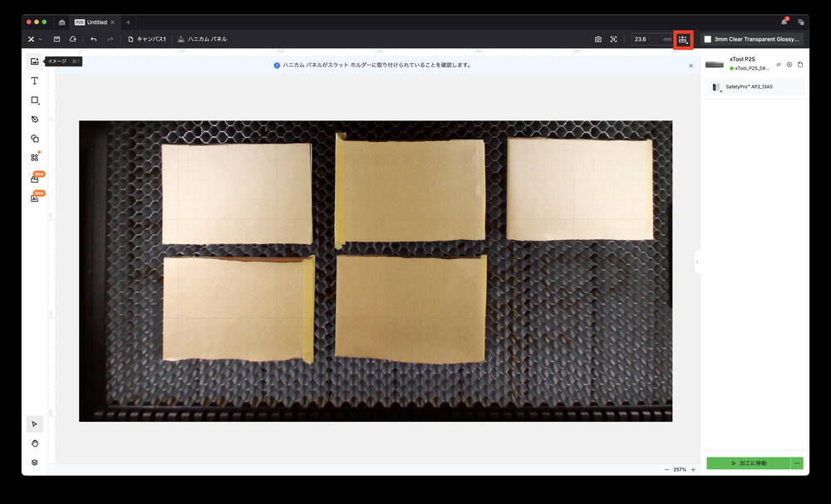
Task: Open notifications bell
Action: pyautogui.click(x=784, y=22)
